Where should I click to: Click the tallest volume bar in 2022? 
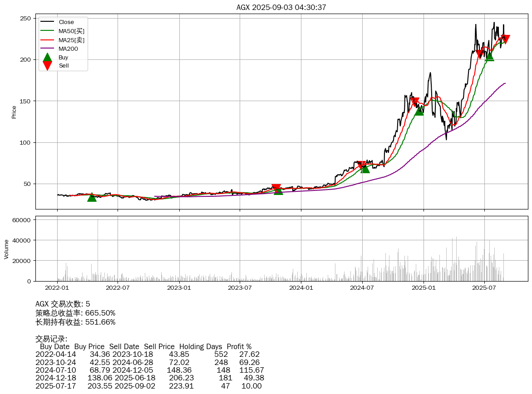(x=98, y=250)
